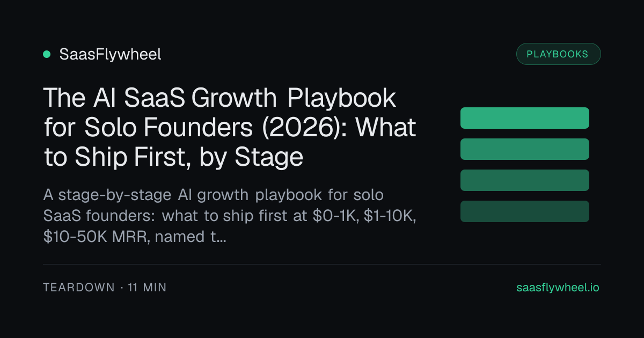Click the 11 MIN read time

click(x=148, y=288)
